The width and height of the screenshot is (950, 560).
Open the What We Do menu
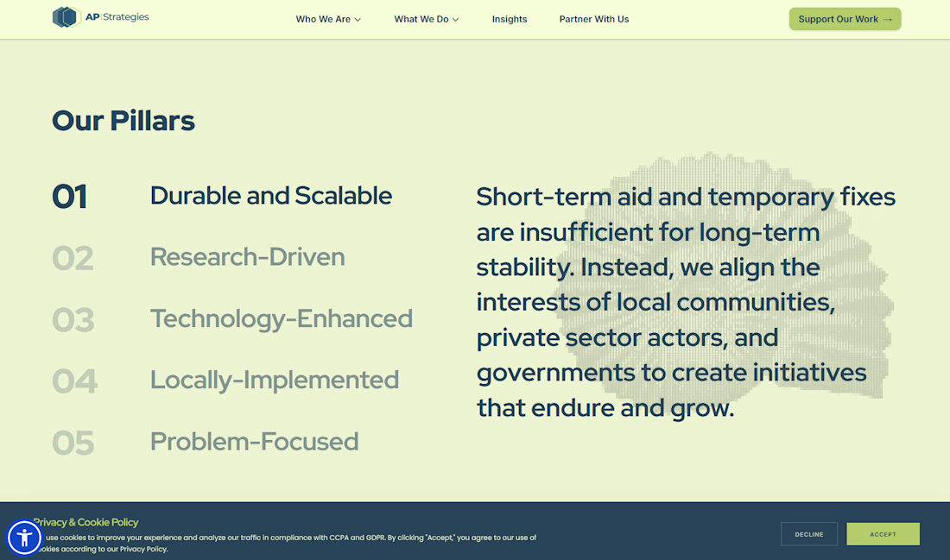pos(427,19)
